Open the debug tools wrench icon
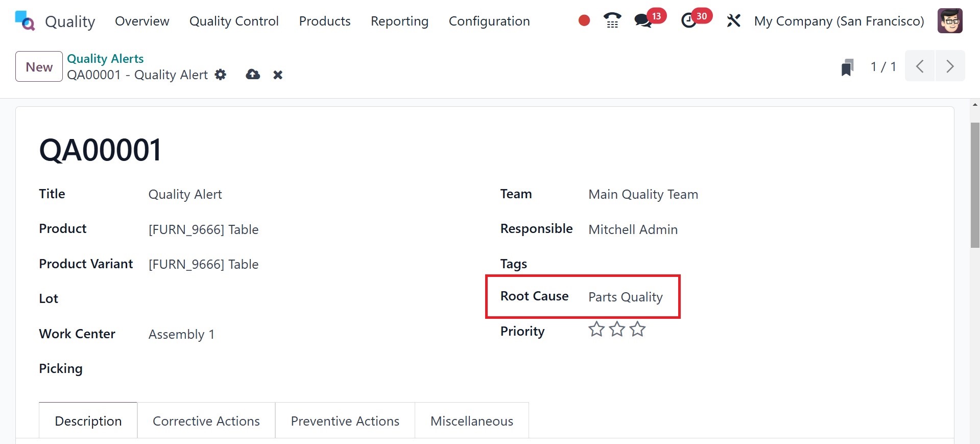The image size is (980, 444). [733, 21]
